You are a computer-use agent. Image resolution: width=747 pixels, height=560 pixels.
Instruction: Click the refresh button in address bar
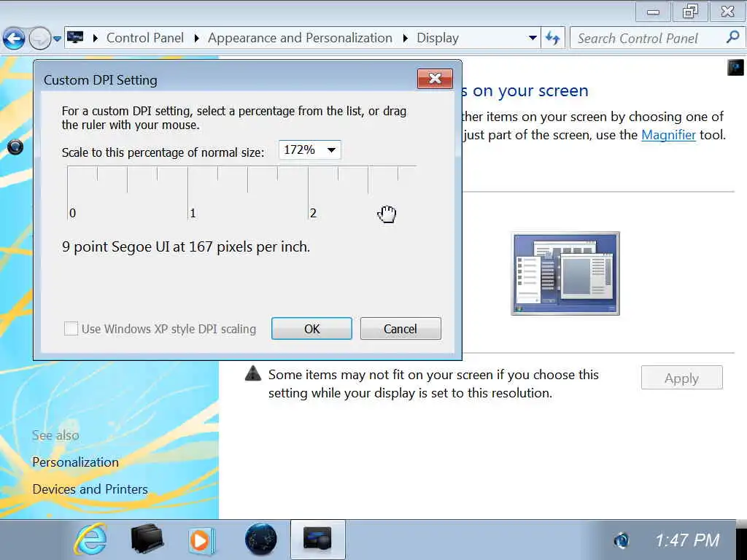(x=553, y=38)
